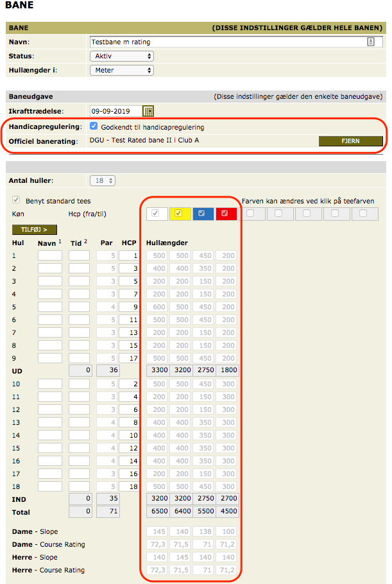The height and width of the screenshot is (584, 392).
Task: Click the FJERN button
Action: pyautogui.click(x=350, y=141)
